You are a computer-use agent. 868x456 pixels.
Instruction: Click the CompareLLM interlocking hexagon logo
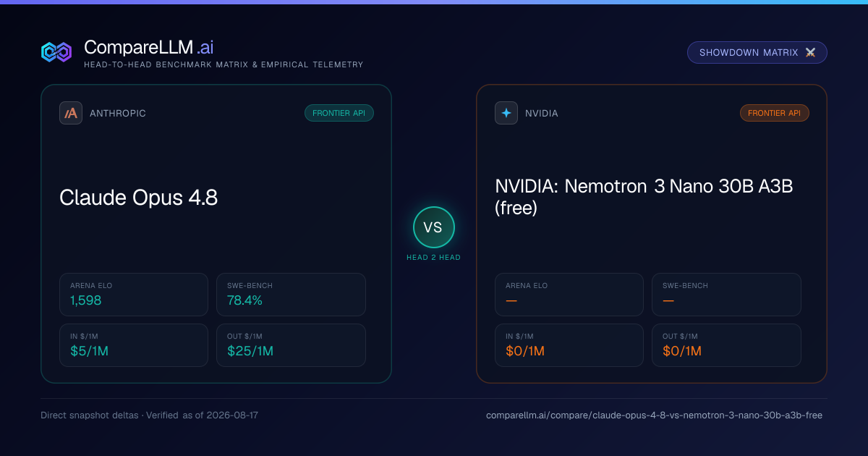click(x=56, y=52)
